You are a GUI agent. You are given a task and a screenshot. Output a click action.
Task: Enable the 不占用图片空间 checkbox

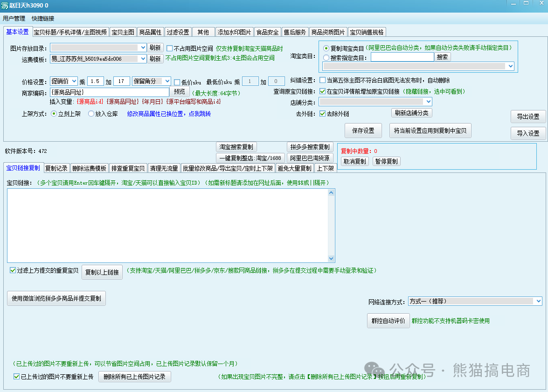[170, 48]
